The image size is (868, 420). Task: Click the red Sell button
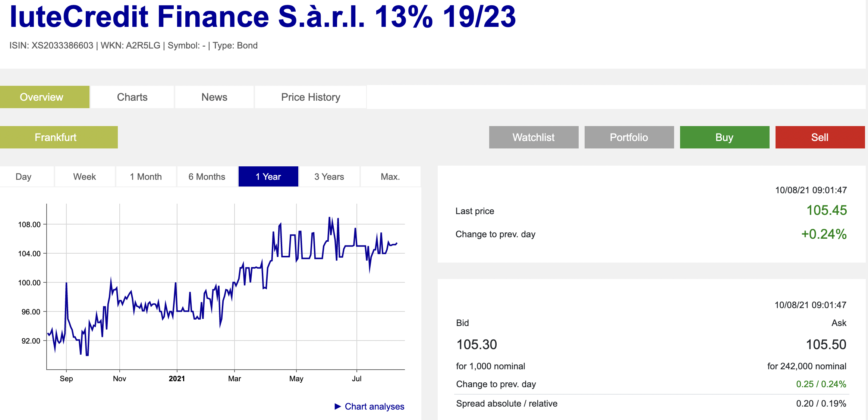click(x=820, y=137)
